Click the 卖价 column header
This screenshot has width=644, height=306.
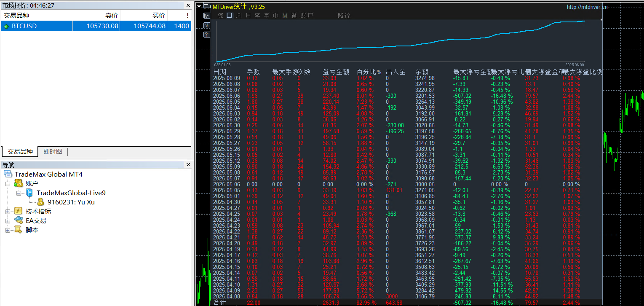point(97,16)
